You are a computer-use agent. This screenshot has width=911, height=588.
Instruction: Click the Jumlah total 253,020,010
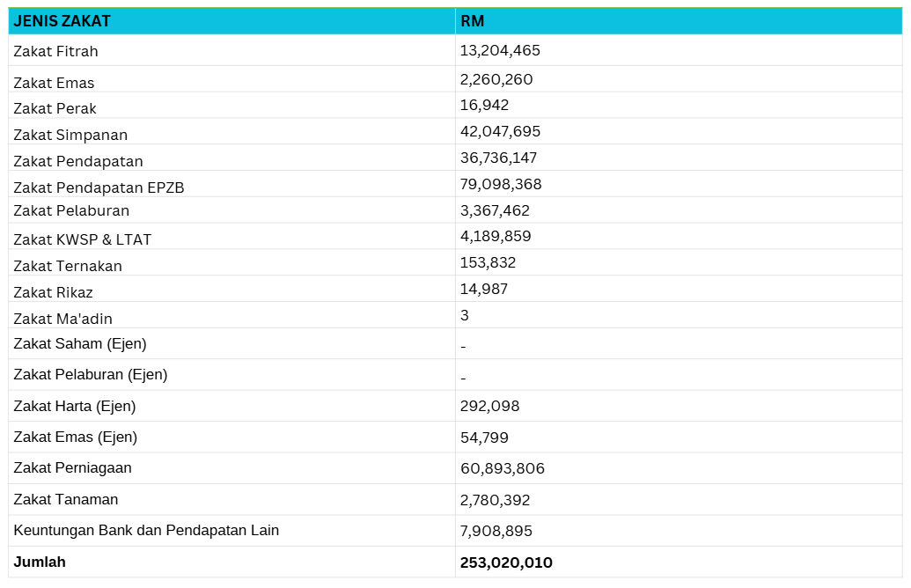(x=506, y=562)
